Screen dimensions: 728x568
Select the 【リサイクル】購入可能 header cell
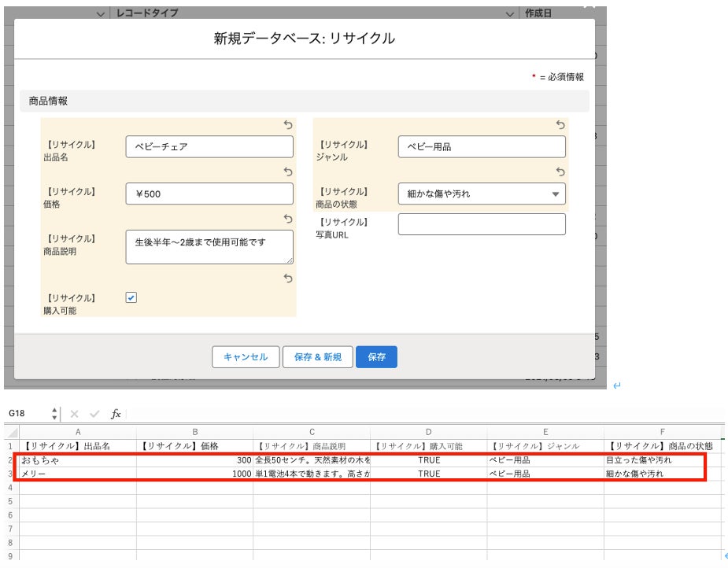pos(428,446)
